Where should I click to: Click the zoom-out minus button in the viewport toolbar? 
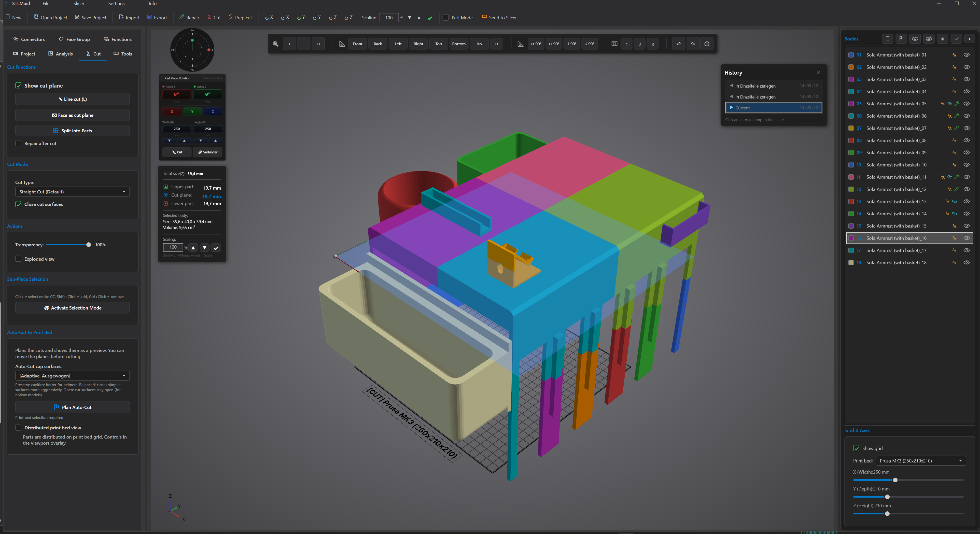(x=304, y=44)
